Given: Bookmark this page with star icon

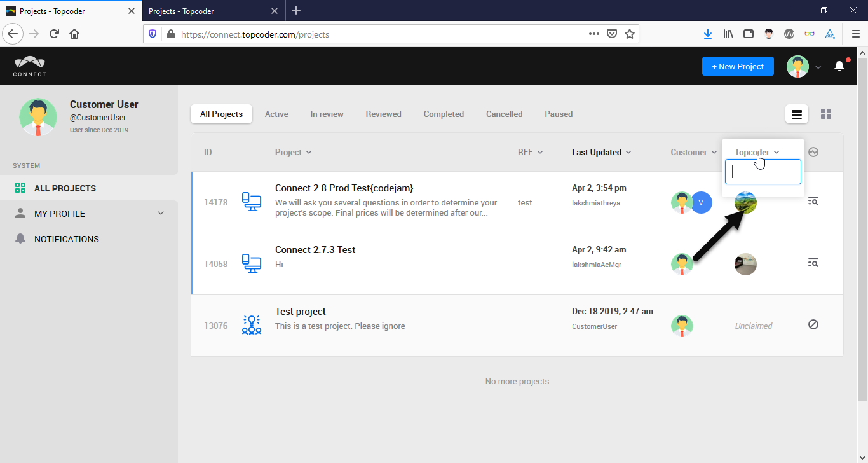Looking at the screenshot, I should coord(630,34).
